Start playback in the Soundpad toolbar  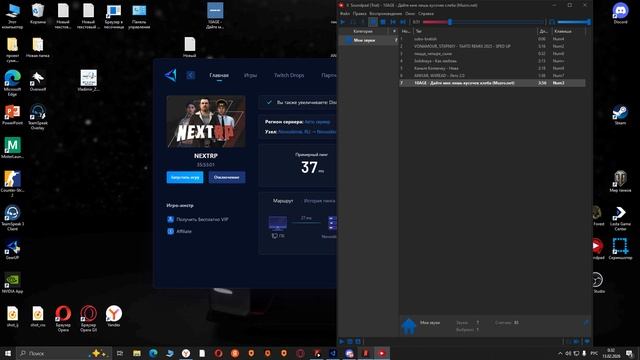343,22
